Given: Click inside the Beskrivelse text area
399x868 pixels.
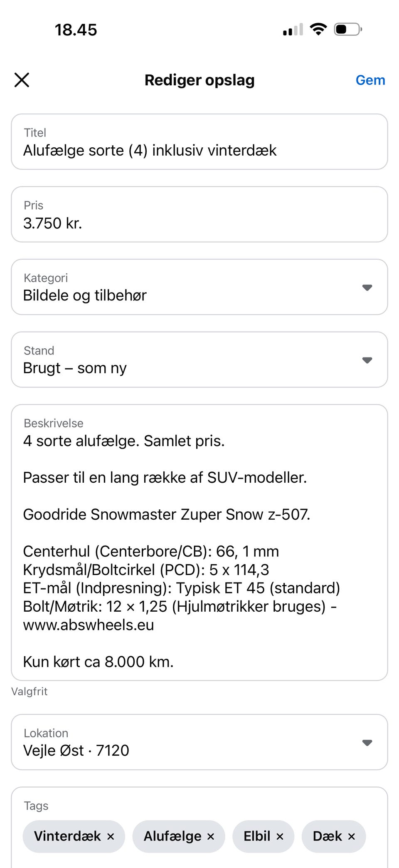Looking at the screenshot, I should point(199,543).
